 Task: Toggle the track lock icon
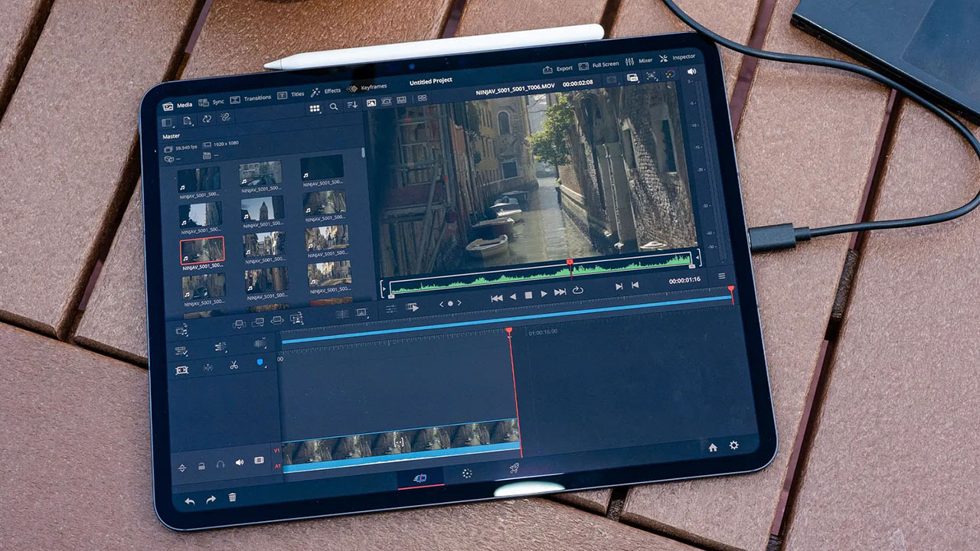(201, 465)
